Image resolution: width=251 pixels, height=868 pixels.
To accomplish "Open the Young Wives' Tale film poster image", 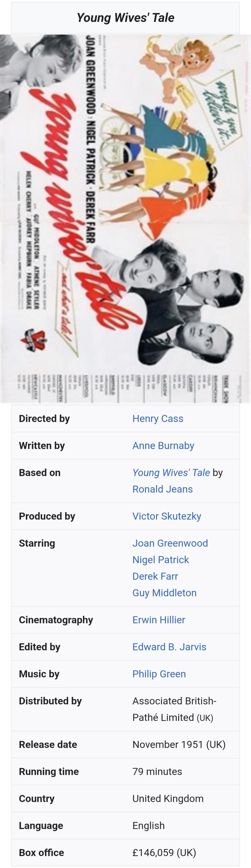I will 125,219.
